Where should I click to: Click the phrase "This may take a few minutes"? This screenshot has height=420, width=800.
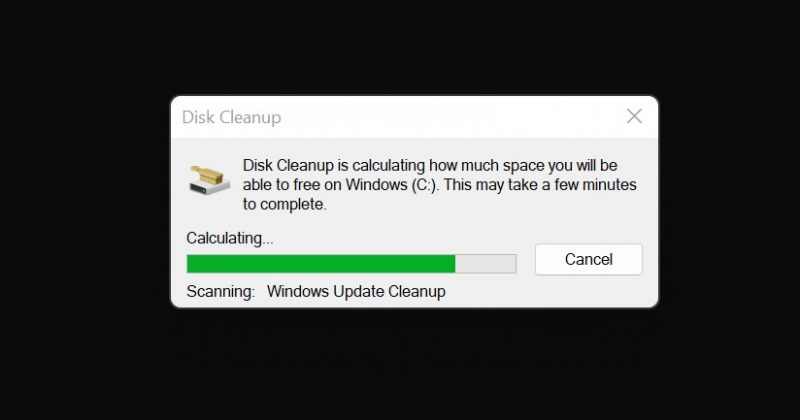[x=540, y=184]
